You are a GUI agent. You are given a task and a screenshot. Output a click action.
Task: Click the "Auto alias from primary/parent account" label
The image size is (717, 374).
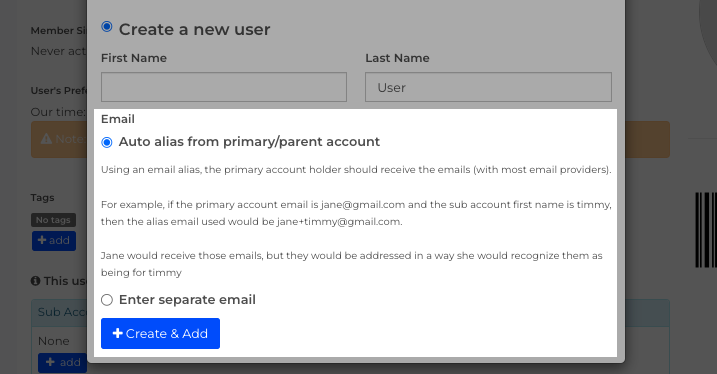coord(249,142)
